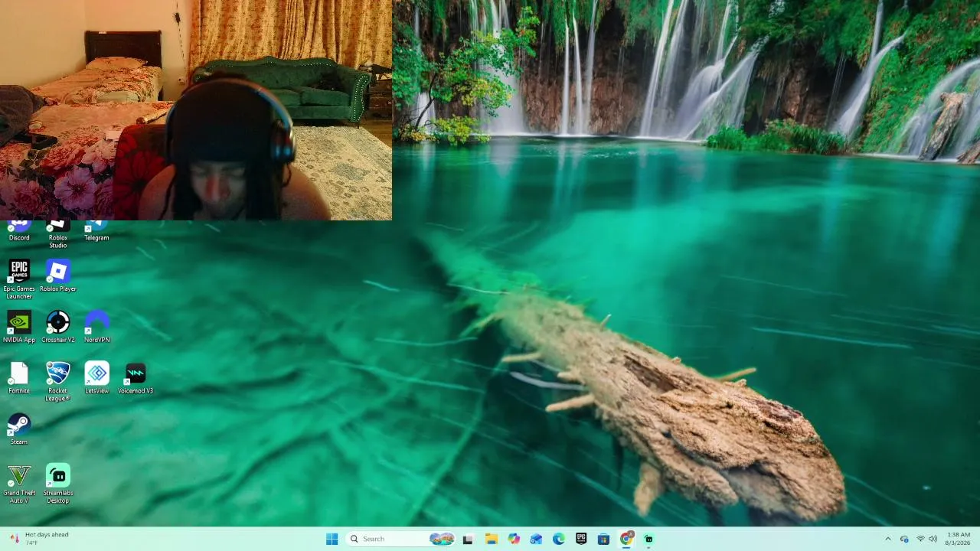Select the NordVPN desktop shortcut

coord(96,327)
